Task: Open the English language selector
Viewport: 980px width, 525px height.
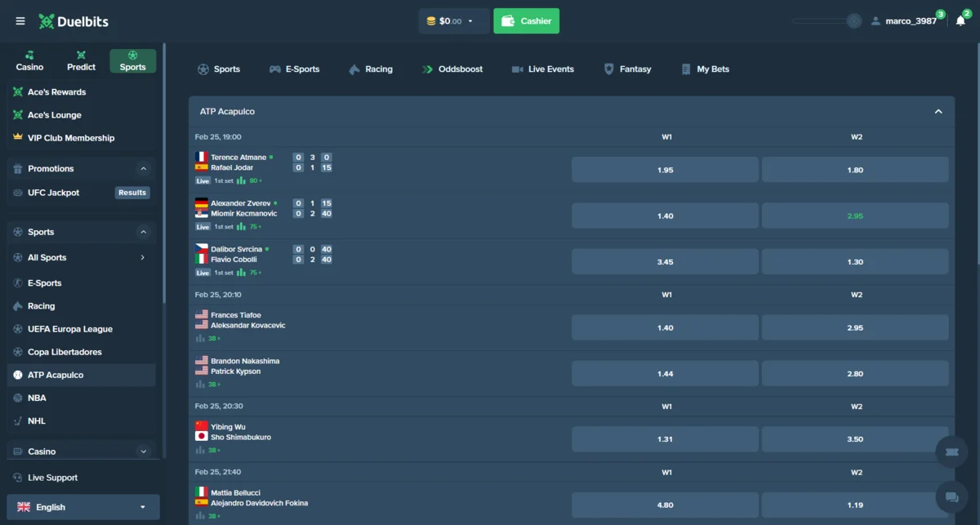Action: point(82,507)
